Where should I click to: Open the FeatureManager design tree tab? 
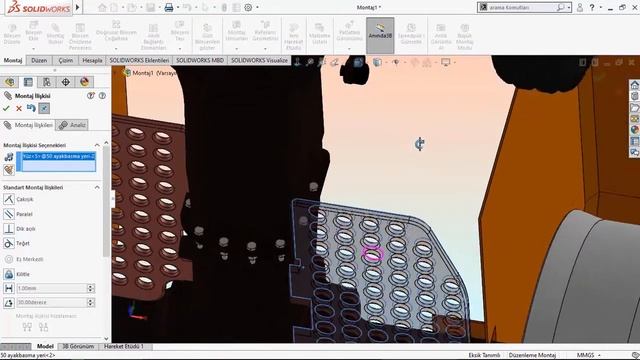click(x=9, y=82)
